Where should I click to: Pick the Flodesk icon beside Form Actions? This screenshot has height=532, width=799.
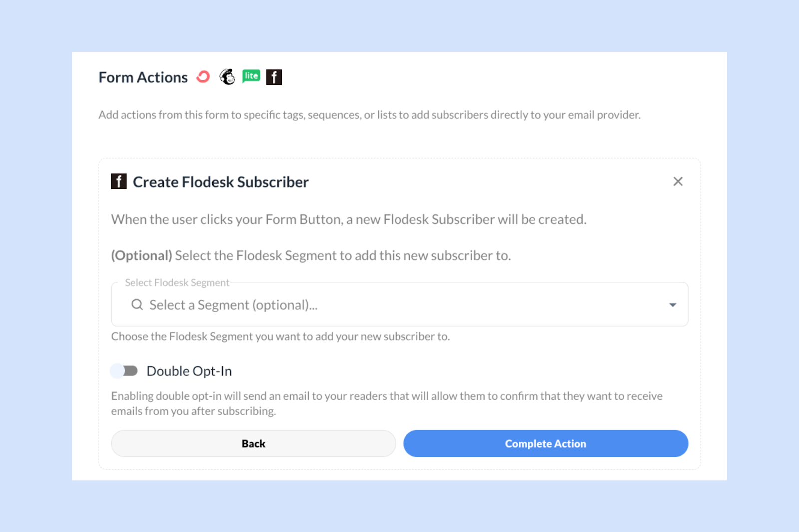(x=274, y=77)
